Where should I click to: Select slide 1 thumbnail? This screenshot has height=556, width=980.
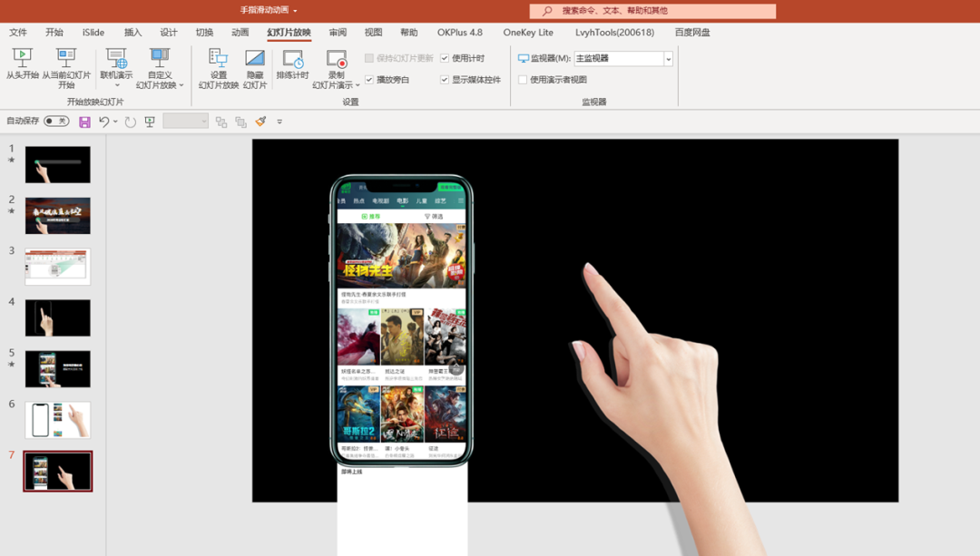click(x=57, y=165)
